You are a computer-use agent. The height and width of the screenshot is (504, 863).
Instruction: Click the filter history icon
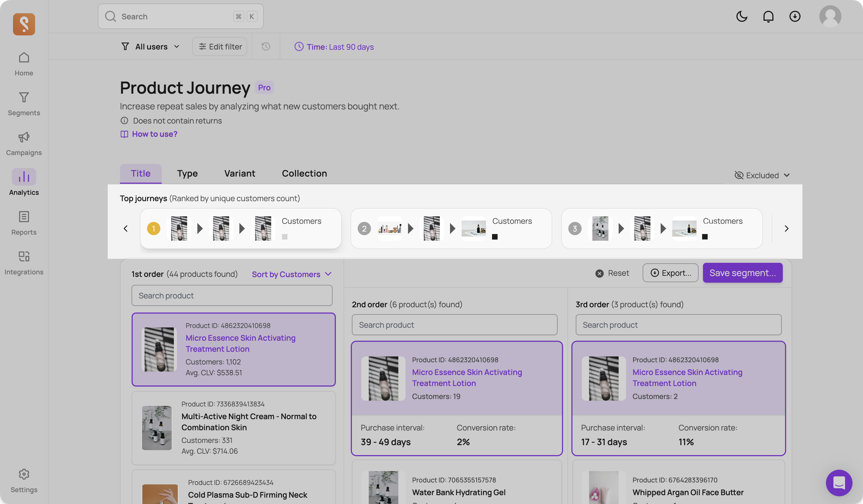pyautogui.click(x=266, y=46)
